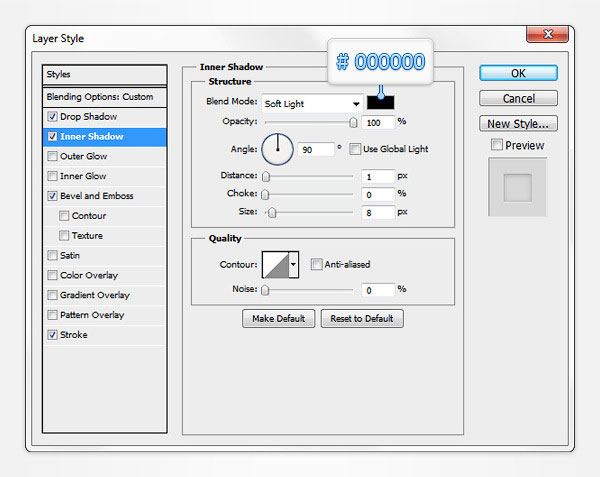Click the Cancel button
The width and height of the screenshot is (600, 477).
518,98
